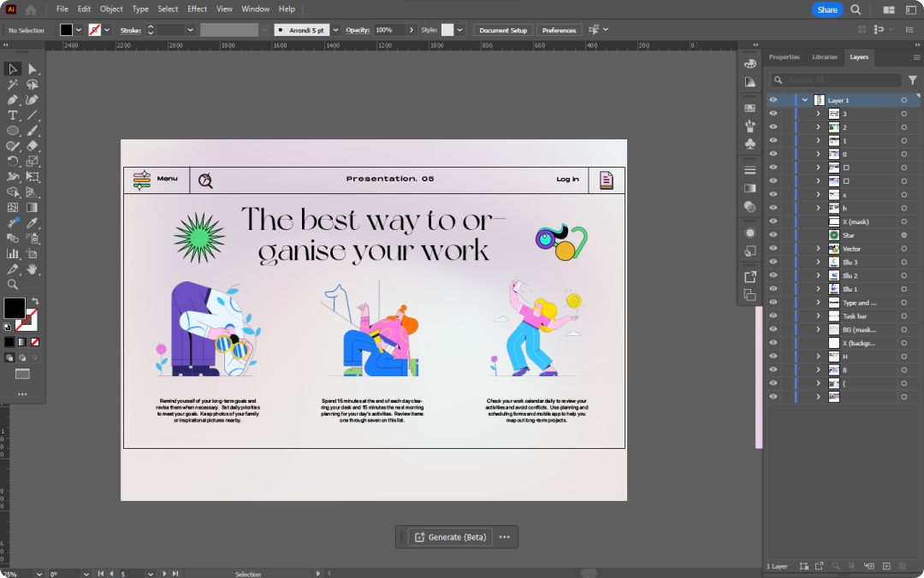
Task: Collapse the Layer 1 group
Action: [x=805, y=100]
